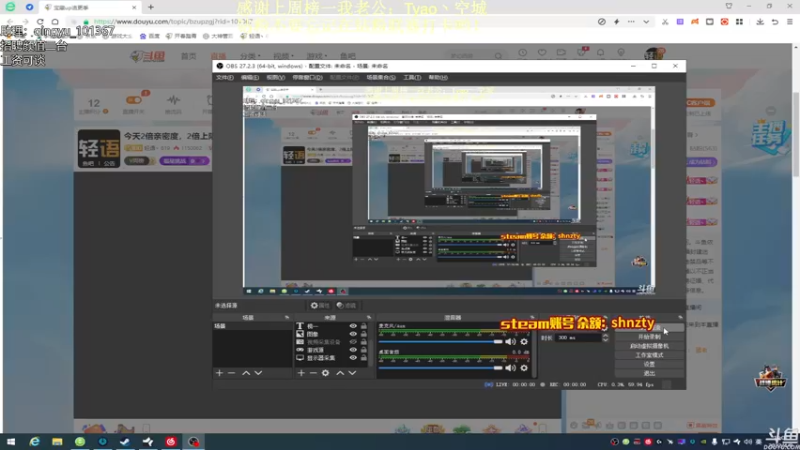This screenshot has height=450, width=800.
Task: Toggle lock on the game source
Action: [364, 350]
